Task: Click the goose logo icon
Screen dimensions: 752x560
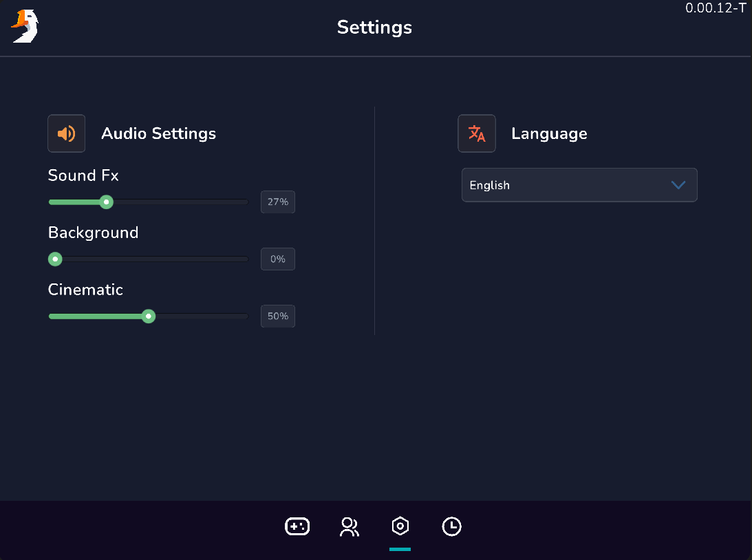Action: [x=25, y=26]
